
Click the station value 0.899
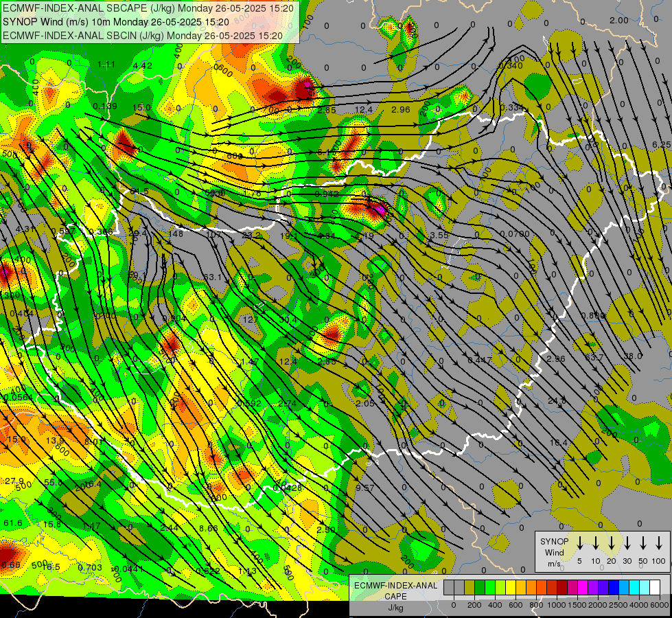point(594,316)
